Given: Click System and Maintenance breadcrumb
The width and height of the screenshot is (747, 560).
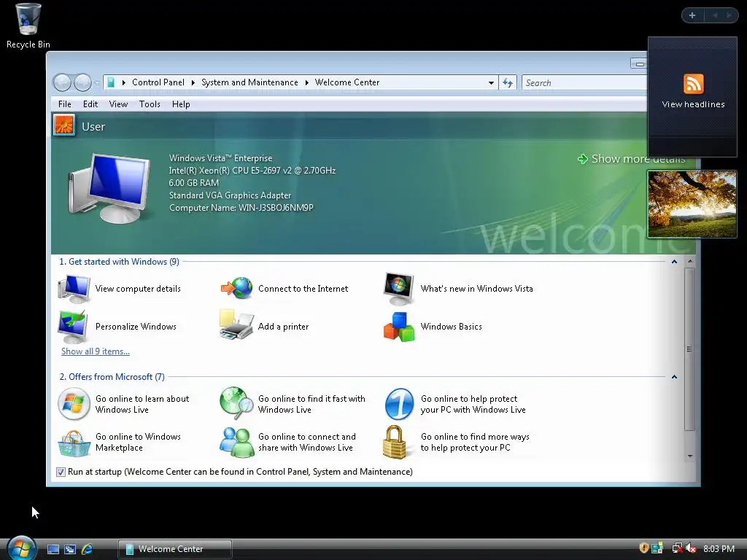Looking at the screenshot, I should pyautogui.click(x=249, y=82).
